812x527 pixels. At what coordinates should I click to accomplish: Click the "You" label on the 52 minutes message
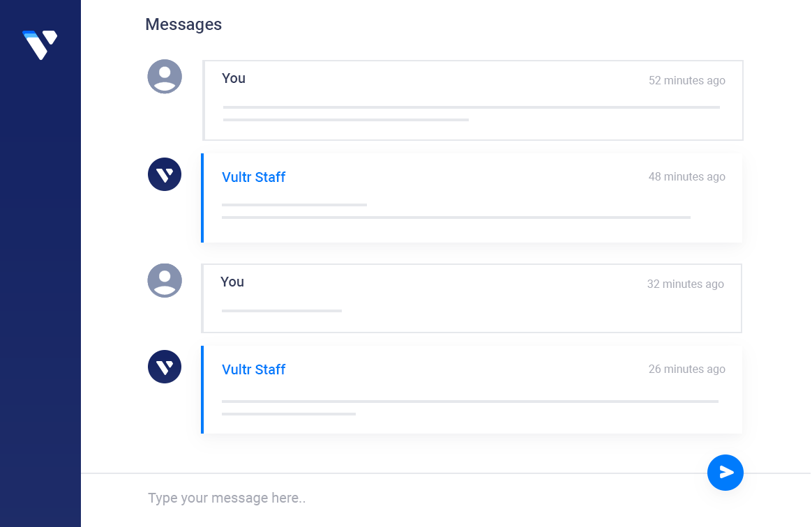coord(234,78)
